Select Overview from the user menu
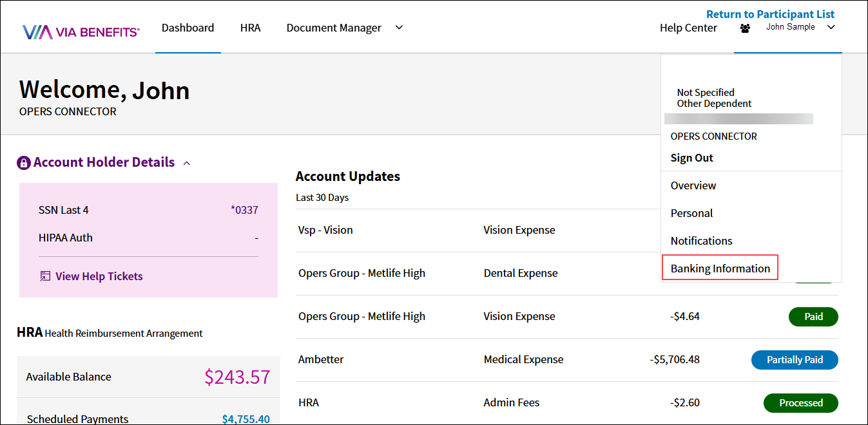This screenshot has height=425, width=868. [693, 185]
